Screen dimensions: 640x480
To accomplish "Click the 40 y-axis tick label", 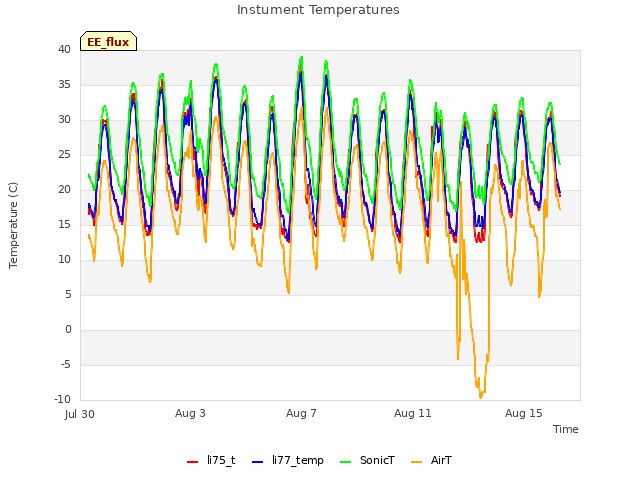I will [x=64, y=49].
